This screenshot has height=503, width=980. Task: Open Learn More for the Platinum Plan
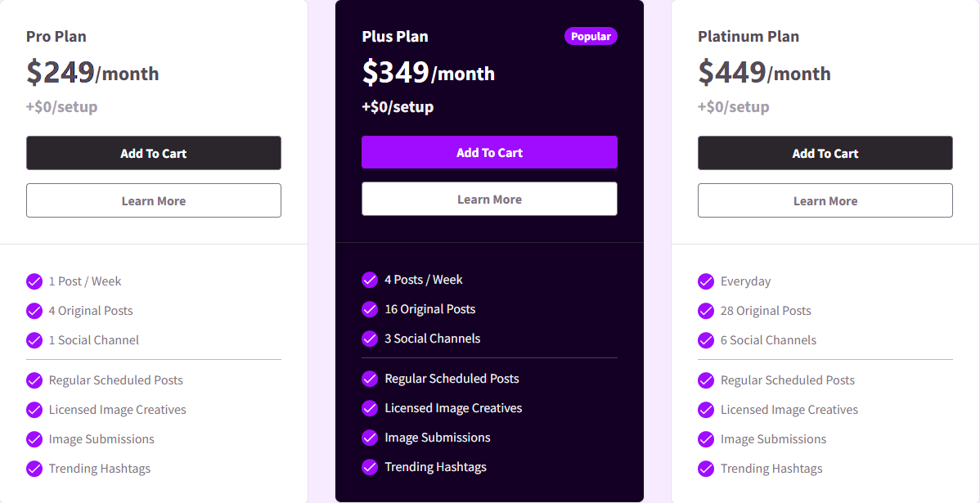[x=825, y=200]
